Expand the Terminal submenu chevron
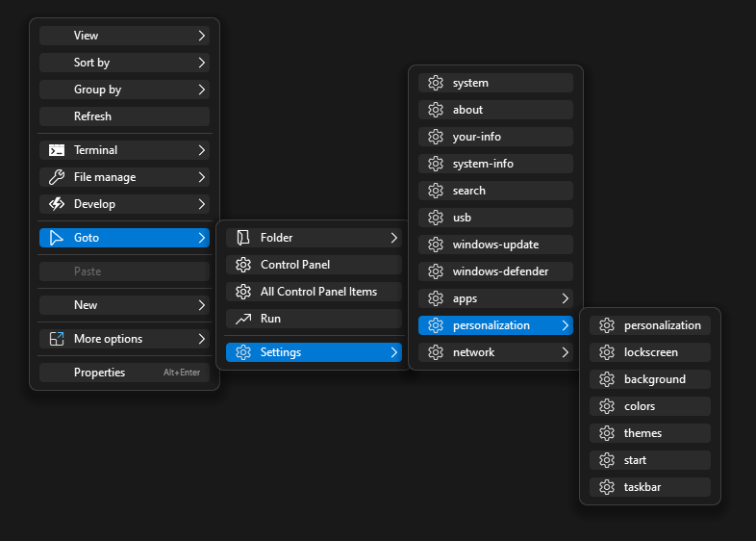Image resolution: width=756 pixels, height=541 pixels. pos(202,150)
